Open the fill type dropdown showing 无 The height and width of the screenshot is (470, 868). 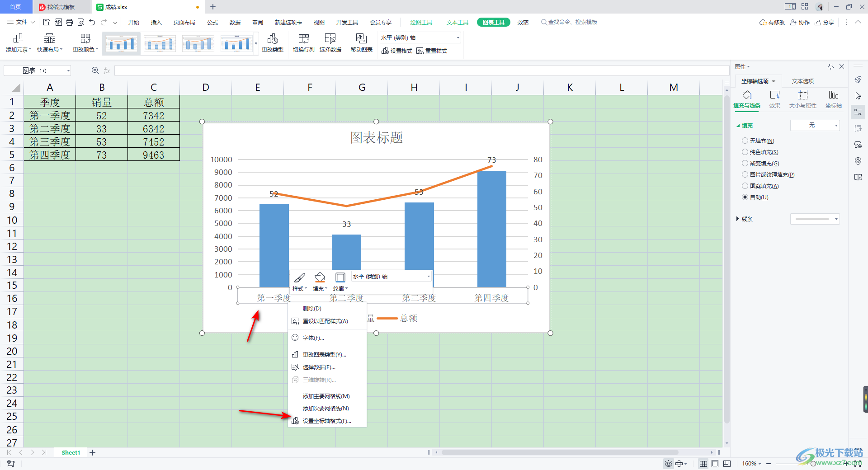(815, 125)
